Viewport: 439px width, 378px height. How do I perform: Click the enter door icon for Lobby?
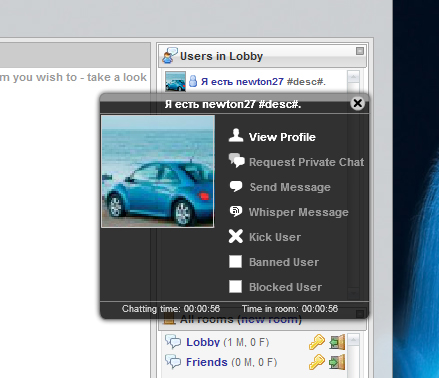[x=337, y=342]
